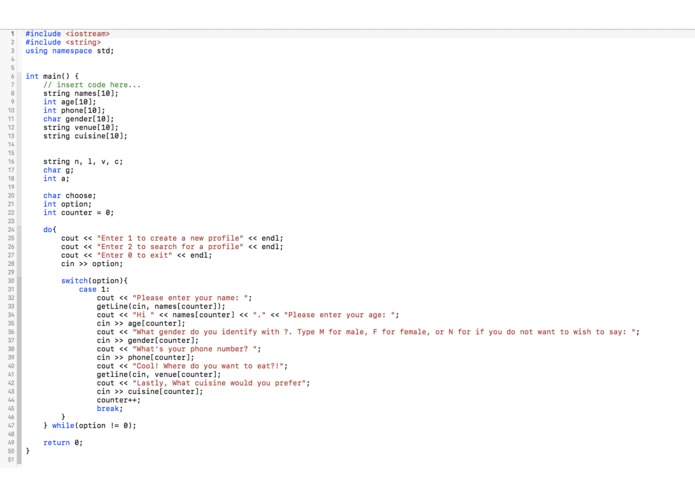Click 'Enter 0 to exit' string

134,255
